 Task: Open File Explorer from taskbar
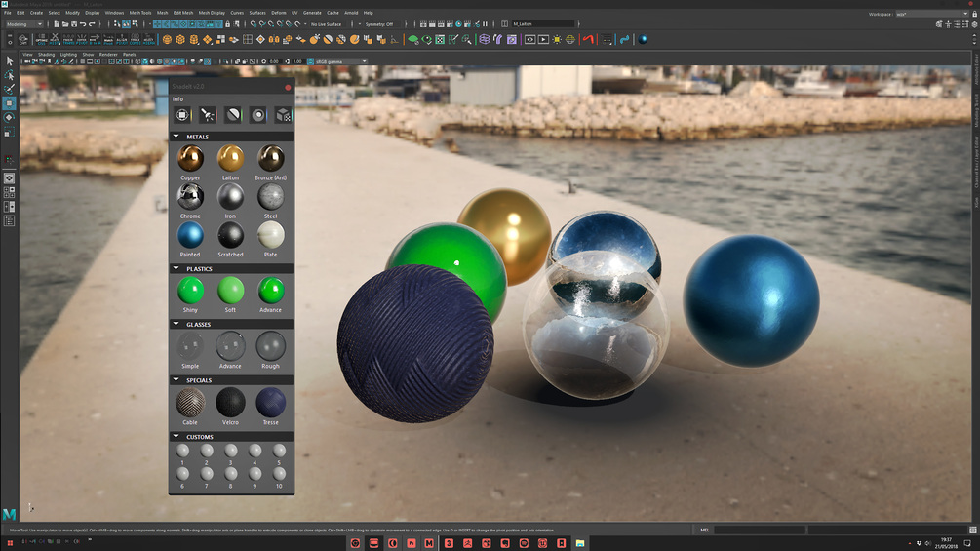(x=580, y=543)
